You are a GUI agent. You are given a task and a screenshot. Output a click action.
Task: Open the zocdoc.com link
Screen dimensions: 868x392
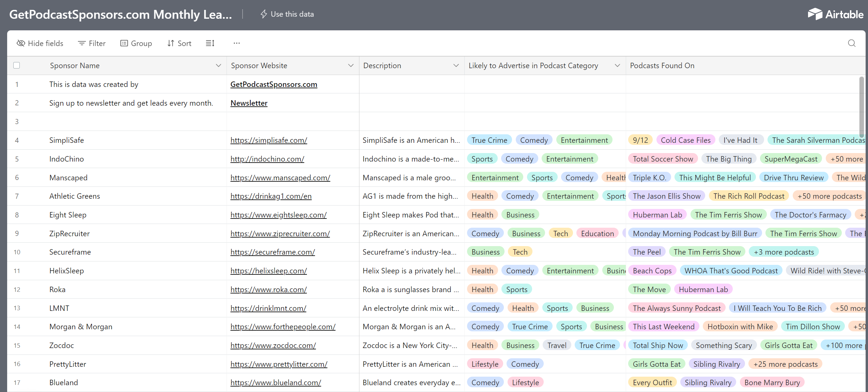273,345
